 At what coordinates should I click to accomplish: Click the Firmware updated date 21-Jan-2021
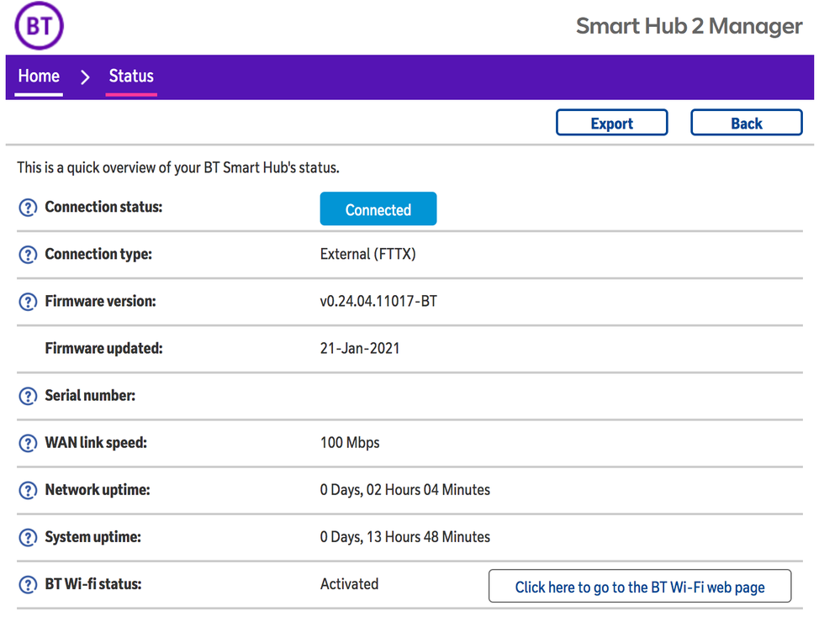(x=360, y=348)
